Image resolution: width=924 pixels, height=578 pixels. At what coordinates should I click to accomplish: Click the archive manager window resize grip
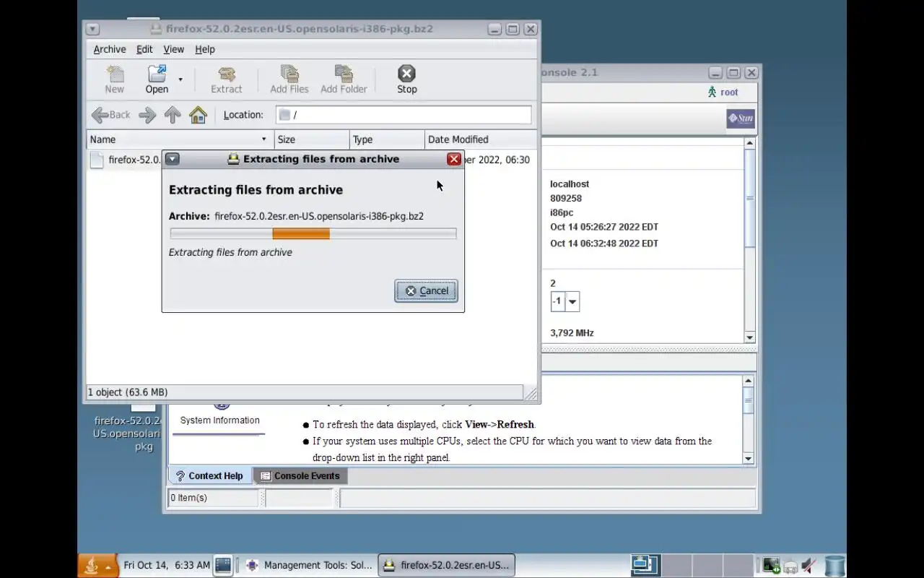pos(531,393)
